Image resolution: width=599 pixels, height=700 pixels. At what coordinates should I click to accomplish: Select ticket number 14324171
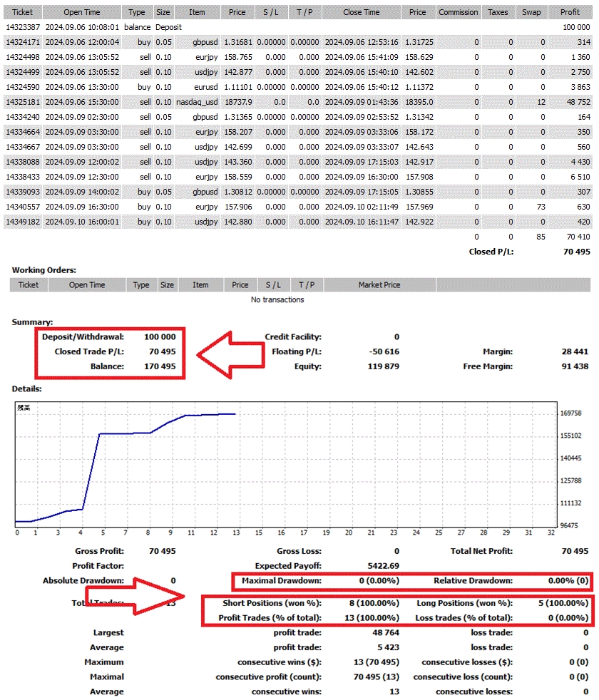click(23, 42)
